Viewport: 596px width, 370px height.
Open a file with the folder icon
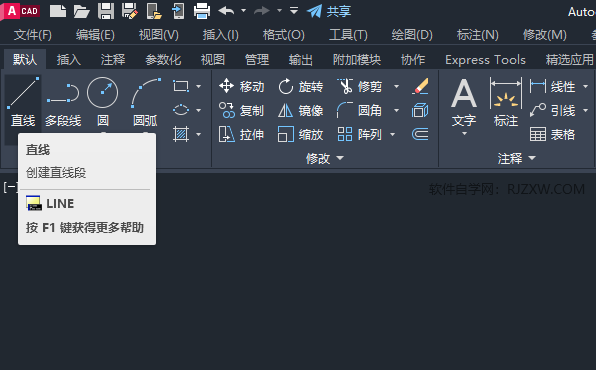tap(82, 11)
